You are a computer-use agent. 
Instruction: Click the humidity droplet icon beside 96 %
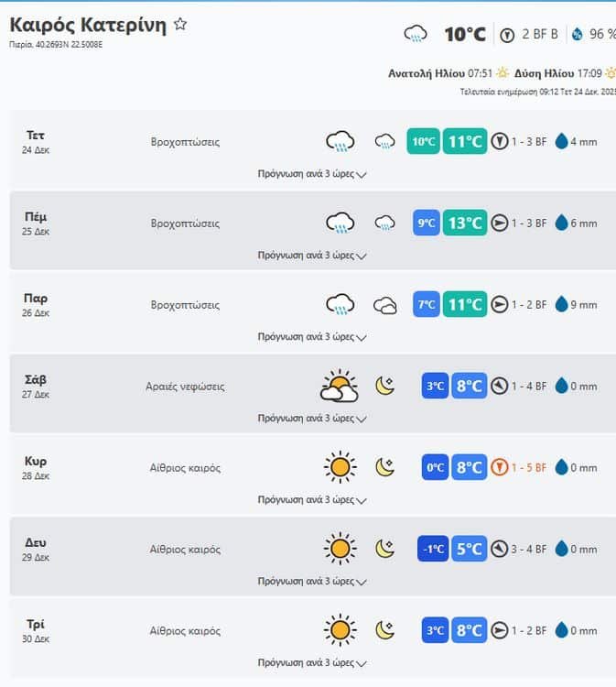[578, 35]
